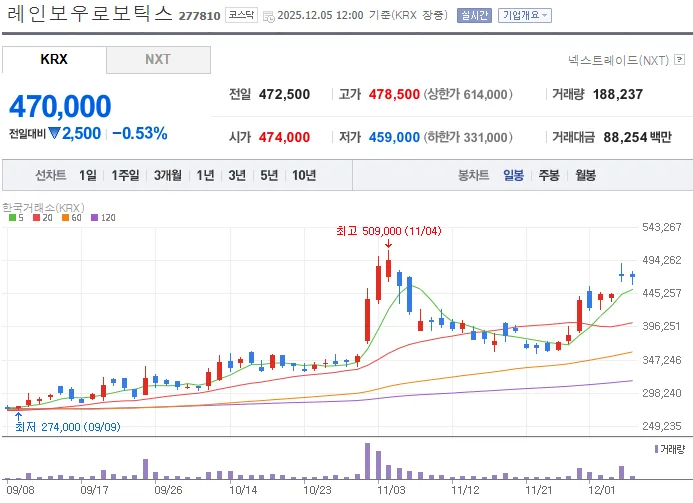Screen dimensions: 693x503
Task: Click the 거래대금 88,254 백만 value
Action: click(x=637, y=137)
